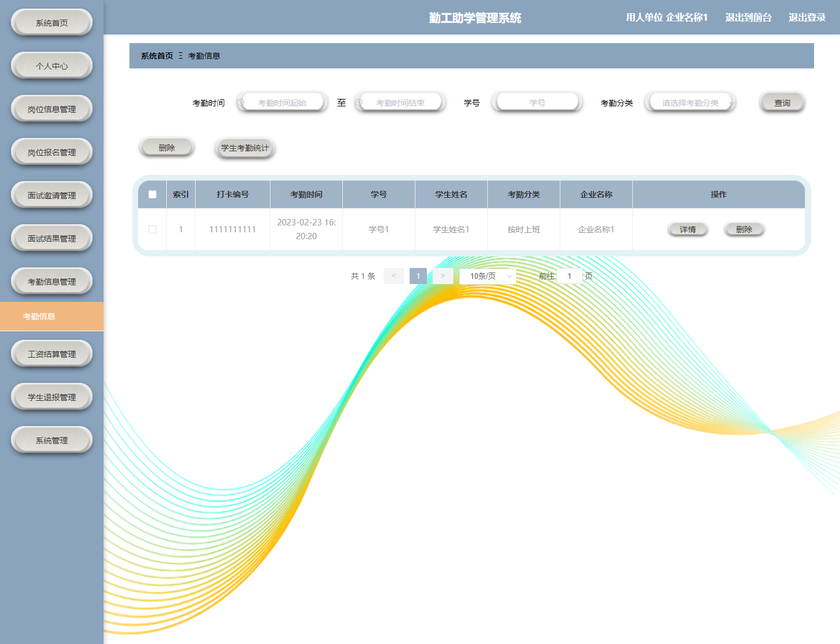Toggle the select-all checkbox in table header
Image resolution: width=840 pixels, height=644 pixels.
coord(152,194)
